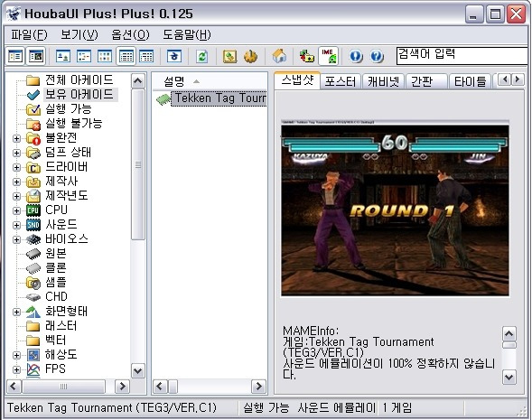Viewport: 532px width, 420px height.
Task: Expand the 제작사 tree node
Action: coord(16,182)
